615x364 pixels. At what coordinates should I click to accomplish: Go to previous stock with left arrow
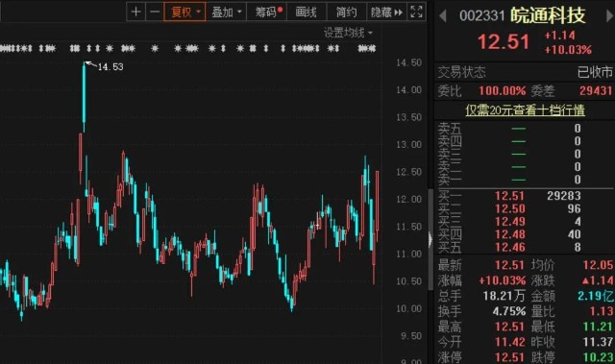443,16
